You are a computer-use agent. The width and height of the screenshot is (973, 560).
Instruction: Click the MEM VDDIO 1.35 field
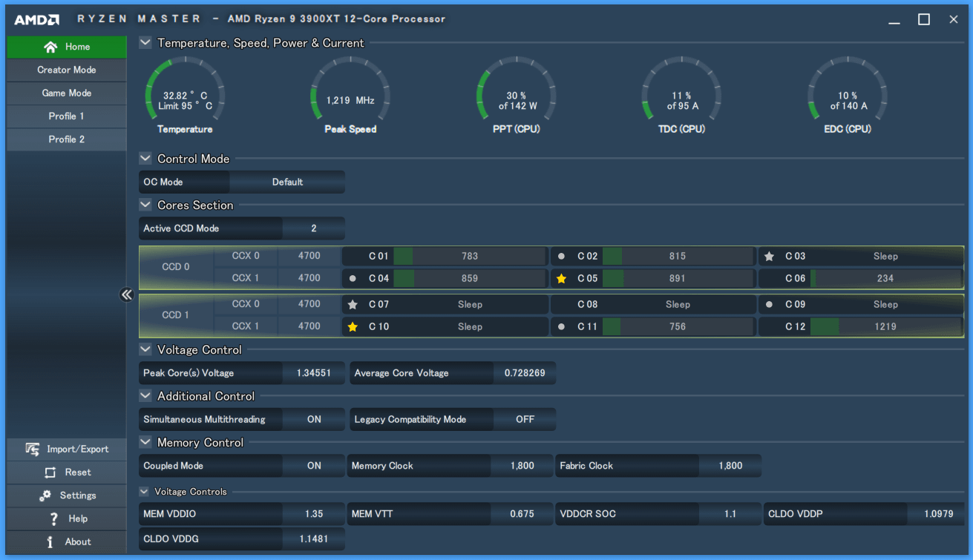pos(314,513)
